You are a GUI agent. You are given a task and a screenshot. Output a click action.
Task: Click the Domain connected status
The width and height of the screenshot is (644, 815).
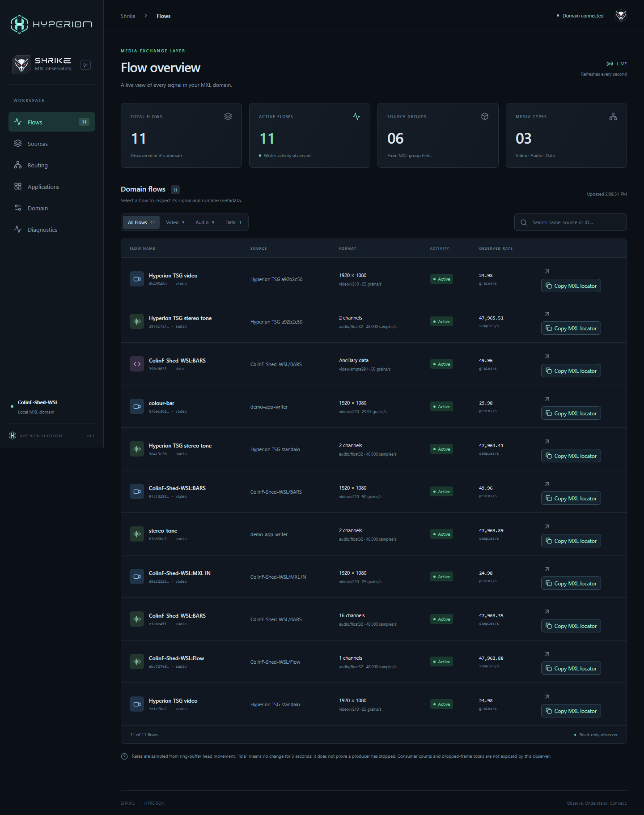tap(580, 16)
